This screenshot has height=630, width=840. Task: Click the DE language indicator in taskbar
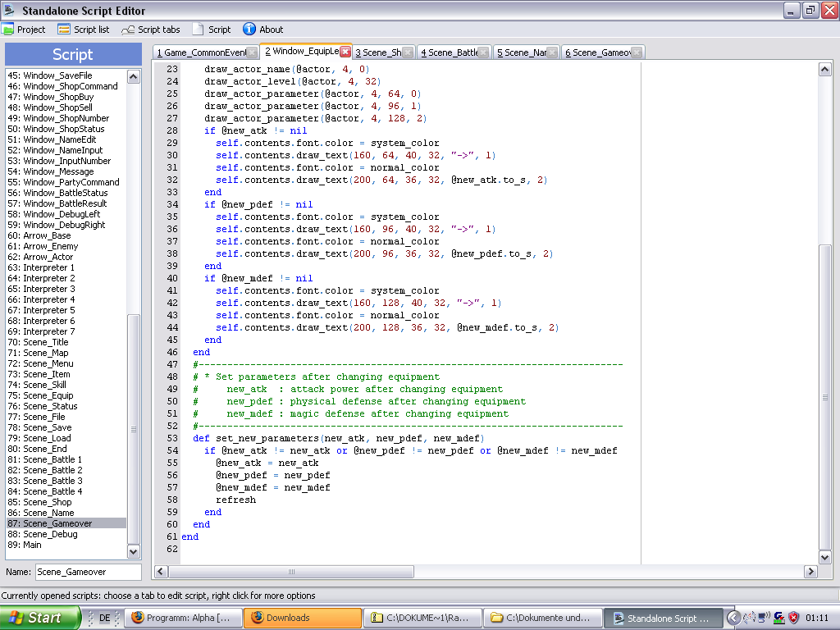[x=105, y=618]
